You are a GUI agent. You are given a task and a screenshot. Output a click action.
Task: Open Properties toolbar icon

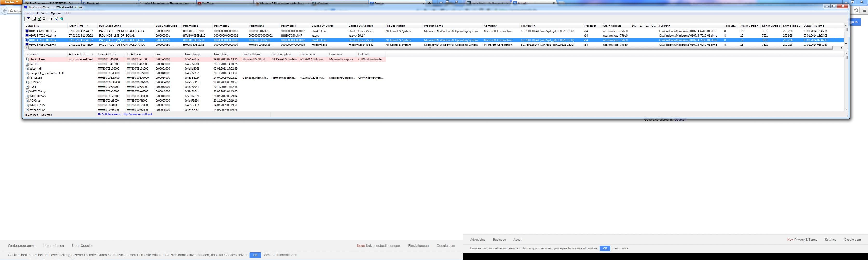[51, 19]
